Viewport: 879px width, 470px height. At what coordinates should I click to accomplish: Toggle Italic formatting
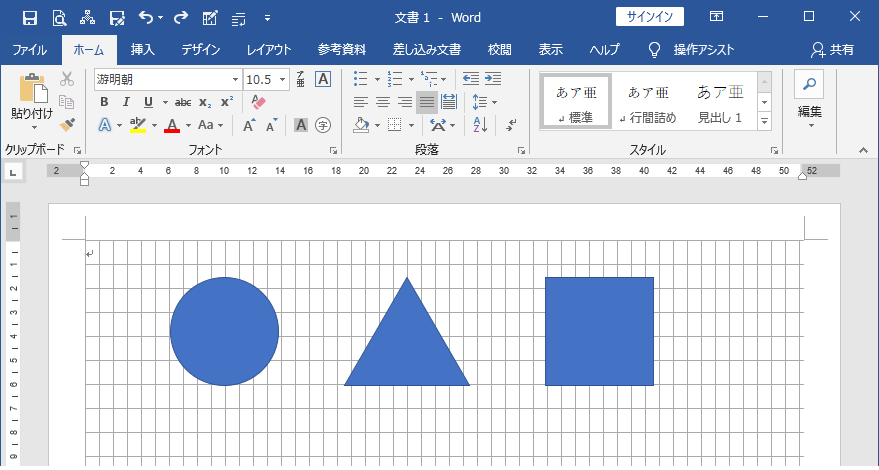[127, 102]
